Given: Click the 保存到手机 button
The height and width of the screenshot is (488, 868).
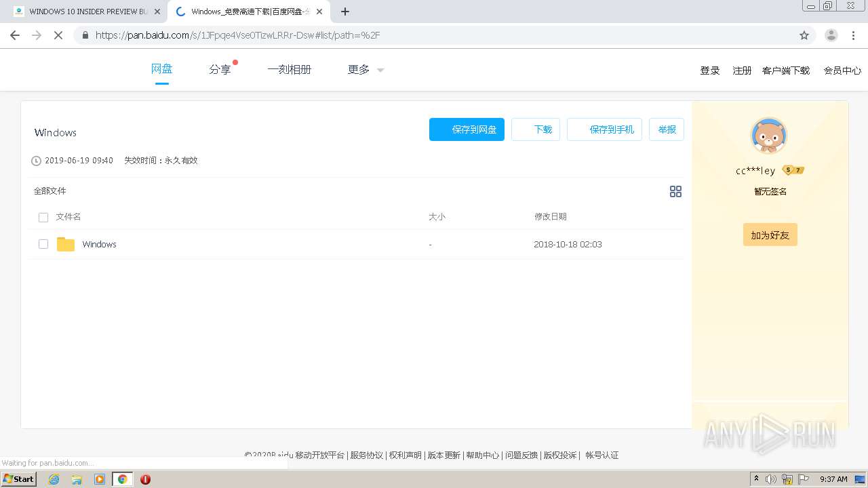Looking at the screenshot, I should pos(604,129).
